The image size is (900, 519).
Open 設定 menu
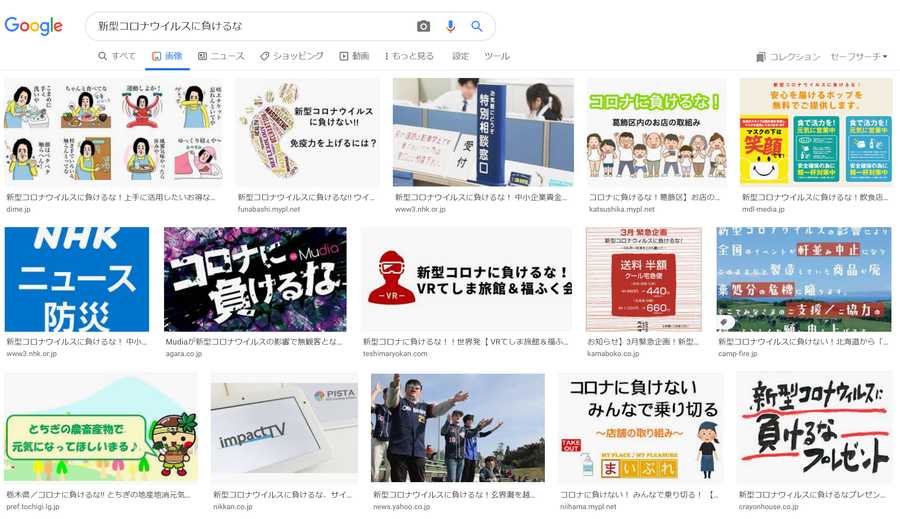(460, 56)
